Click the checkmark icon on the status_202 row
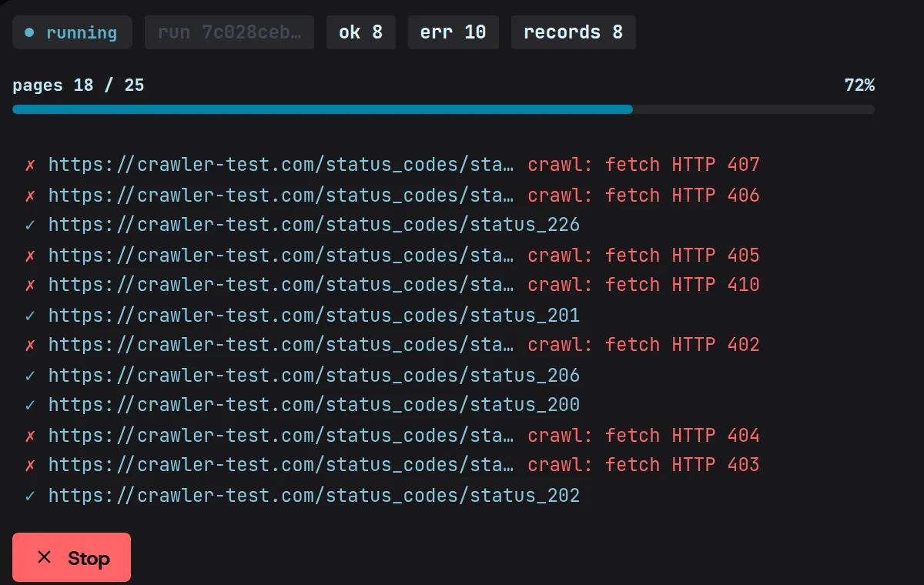The width and height of the screenshot is (924, 585). [x=30, y=495]
